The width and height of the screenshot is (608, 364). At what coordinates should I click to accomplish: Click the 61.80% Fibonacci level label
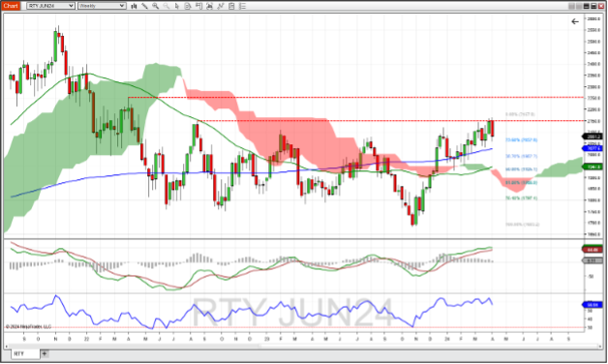[521, 183]
